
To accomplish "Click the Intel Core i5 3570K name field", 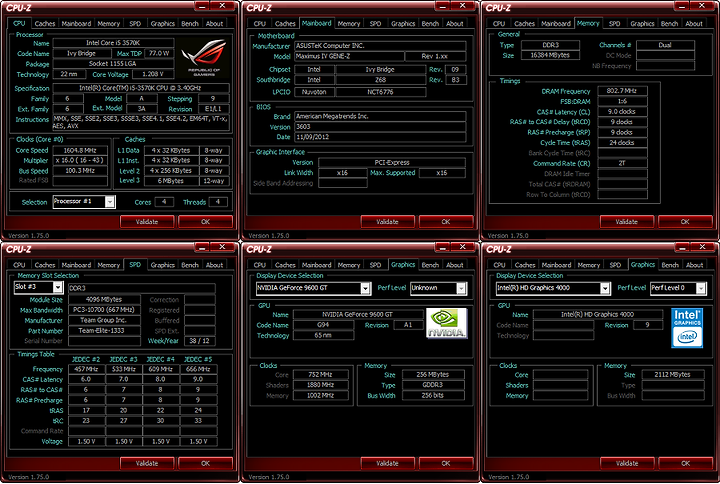I will click(x=113, y=43).
